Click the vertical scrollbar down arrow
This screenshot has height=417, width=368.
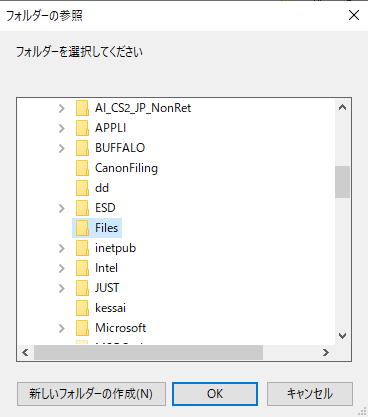coord(342,336)
